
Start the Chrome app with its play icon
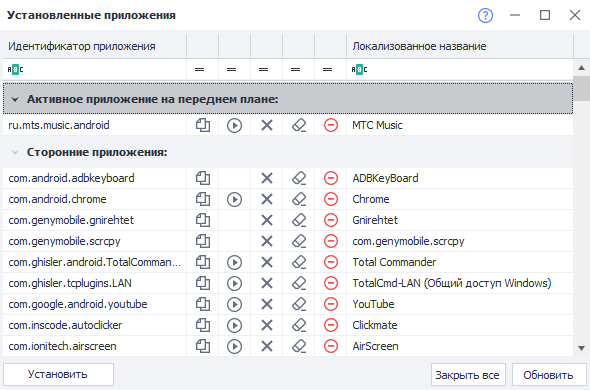coord(234,199)
